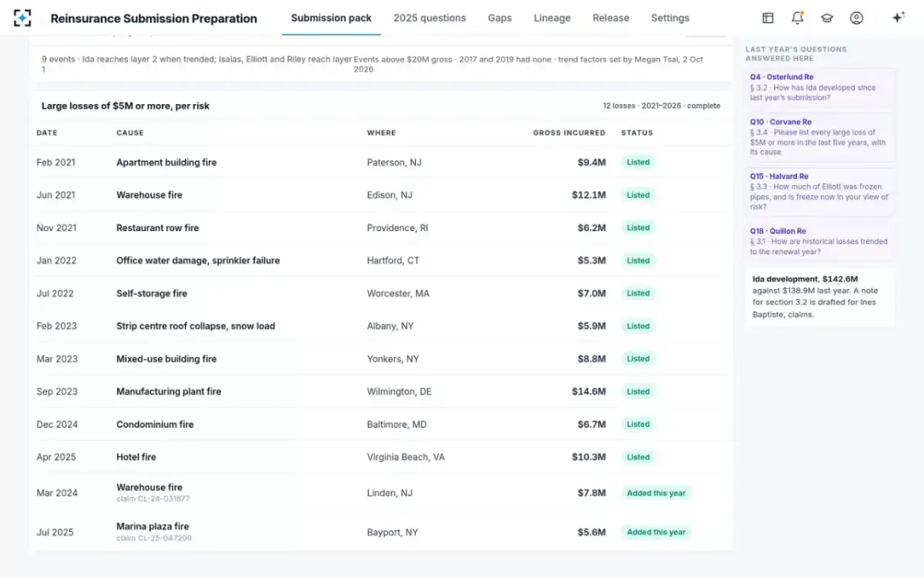
Task: Open the layout panel icon
Action: (768, 18)
